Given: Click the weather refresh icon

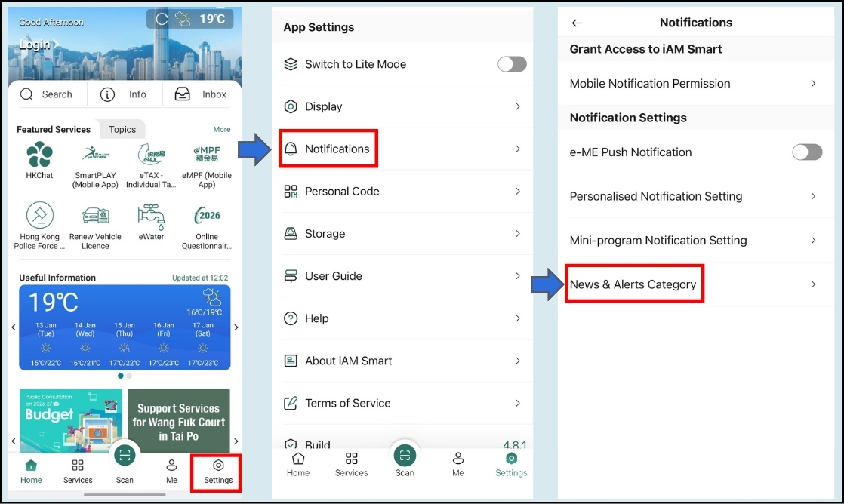Looking at the screenshot, I should (162, 19).
